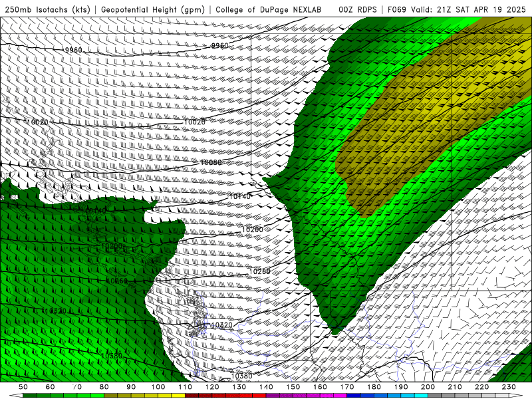Click the 120 kts colorbar label
532x399 pixels.
[x=212, y=387]
